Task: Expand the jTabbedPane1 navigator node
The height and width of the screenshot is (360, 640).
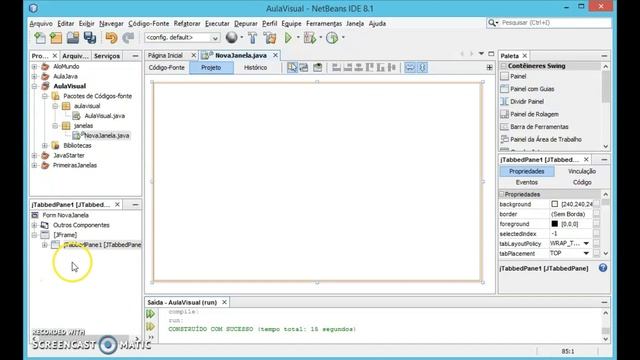Action: click(x=45, y=245)
